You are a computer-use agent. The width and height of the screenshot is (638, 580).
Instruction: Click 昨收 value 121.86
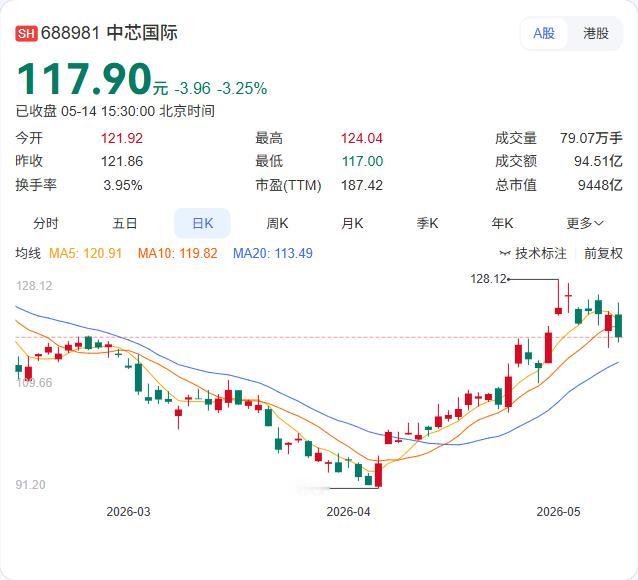[x=122, y=161]
